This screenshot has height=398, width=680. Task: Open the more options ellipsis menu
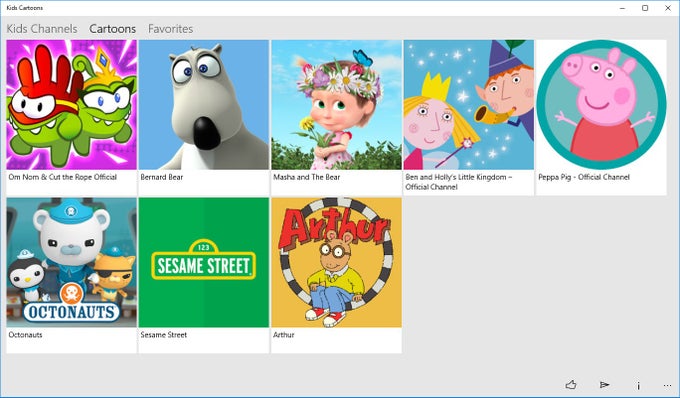point(667,385)
